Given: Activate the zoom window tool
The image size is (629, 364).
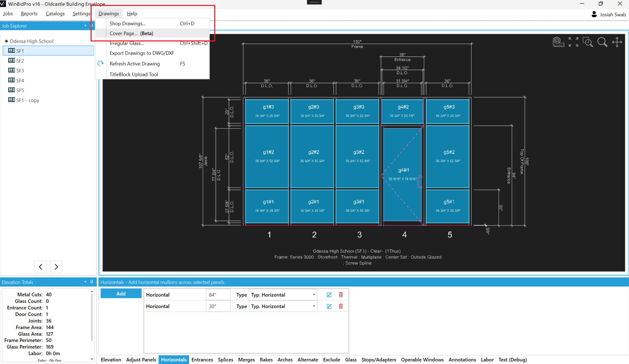Looking at the screenshot, I should (588, 42).
